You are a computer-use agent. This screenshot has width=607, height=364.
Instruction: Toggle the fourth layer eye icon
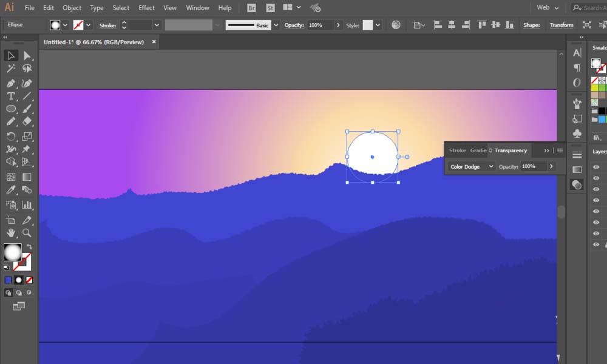596,200
